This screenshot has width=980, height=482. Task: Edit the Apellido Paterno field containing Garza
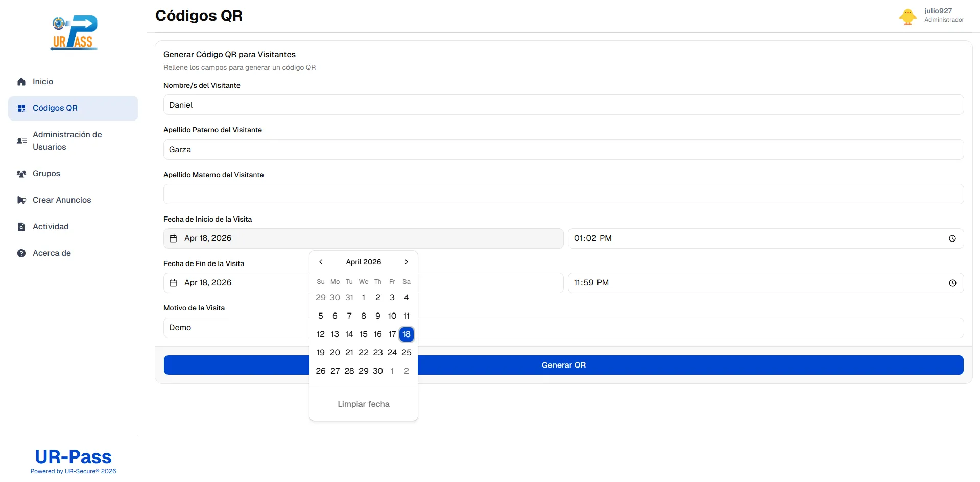coord(563,150)
